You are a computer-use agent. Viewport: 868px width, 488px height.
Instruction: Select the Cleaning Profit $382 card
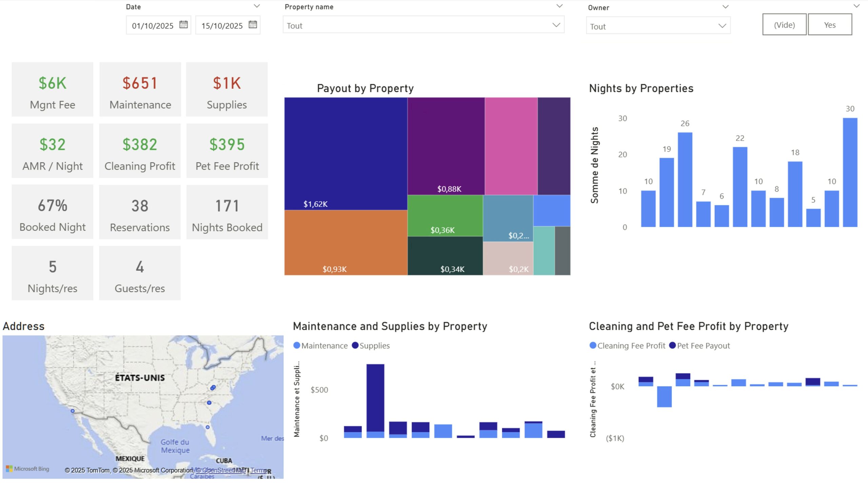tap(140, 151)
